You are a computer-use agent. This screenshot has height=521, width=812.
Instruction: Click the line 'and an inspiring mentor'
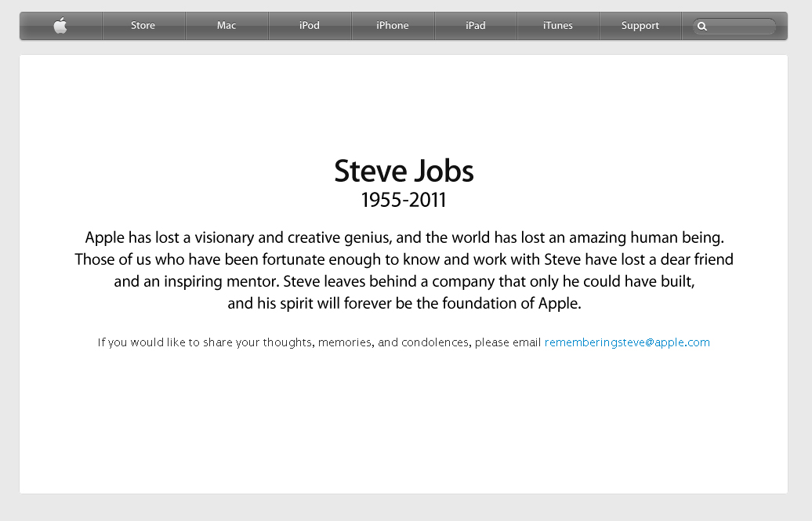coord(404,282)
